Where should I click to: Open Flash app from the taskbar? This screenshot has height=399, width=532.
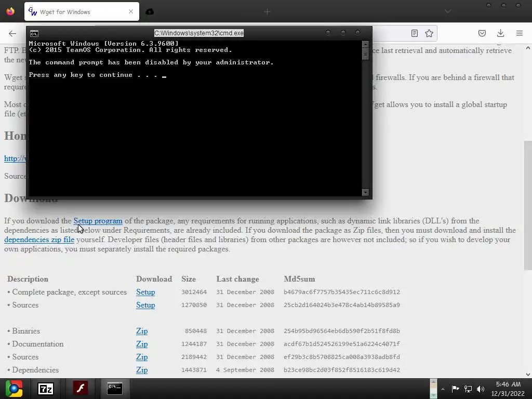81,389
